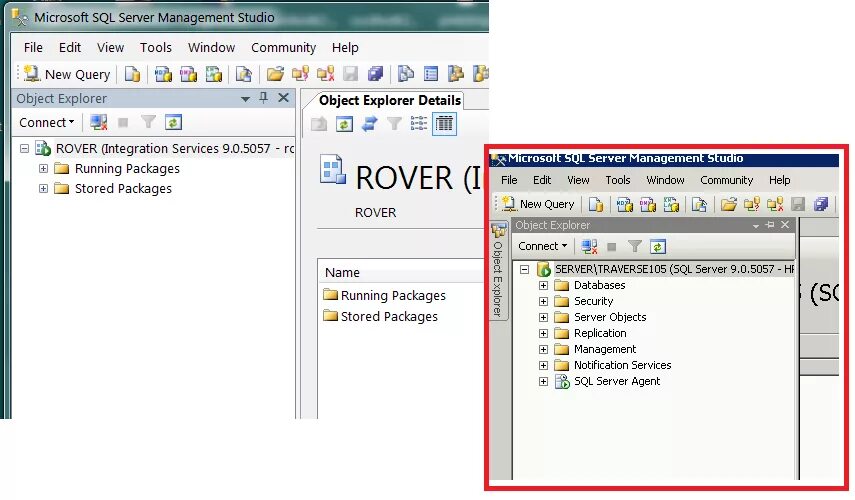
Task: Click DMX Query icon in SERVER window
Action: pyautogui.click(x=648, y=204)
